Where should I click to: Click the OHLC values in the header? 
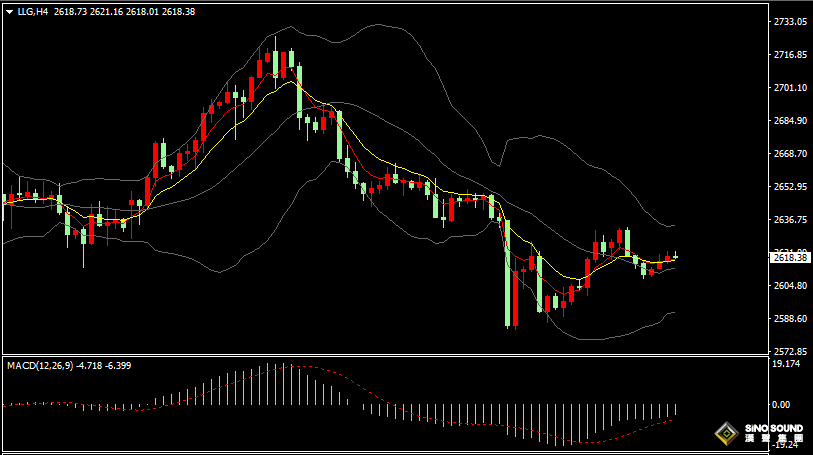[x=124, y=11]
